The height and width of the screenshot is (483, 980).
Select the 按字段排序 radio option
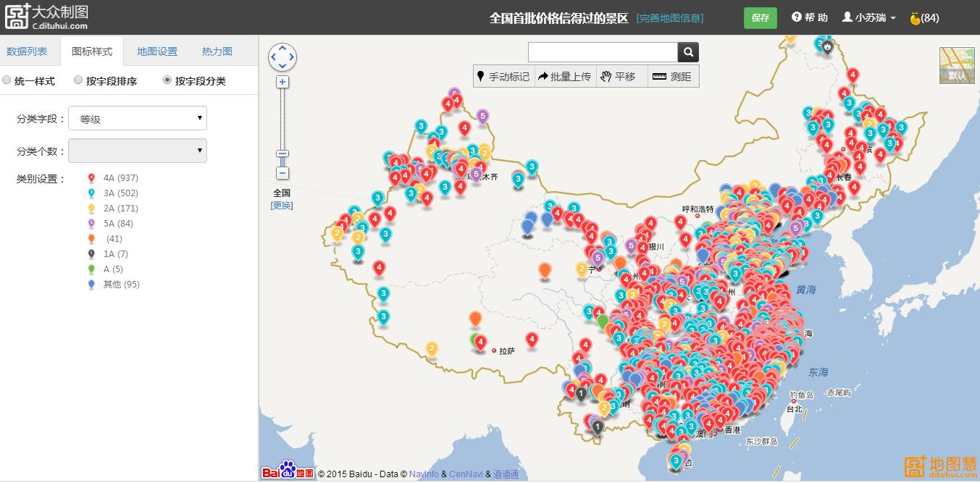(x=78, y=80)
